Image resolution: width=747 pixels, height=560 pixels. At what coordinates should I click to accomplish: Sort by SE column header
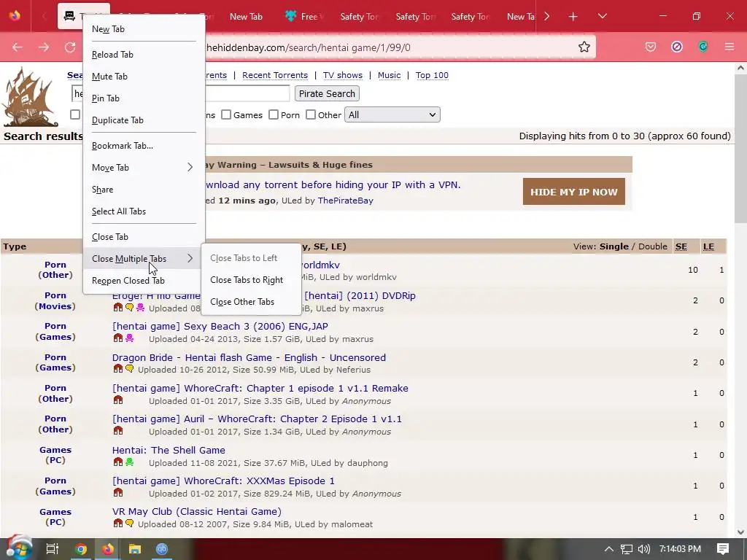click(681, 246)
